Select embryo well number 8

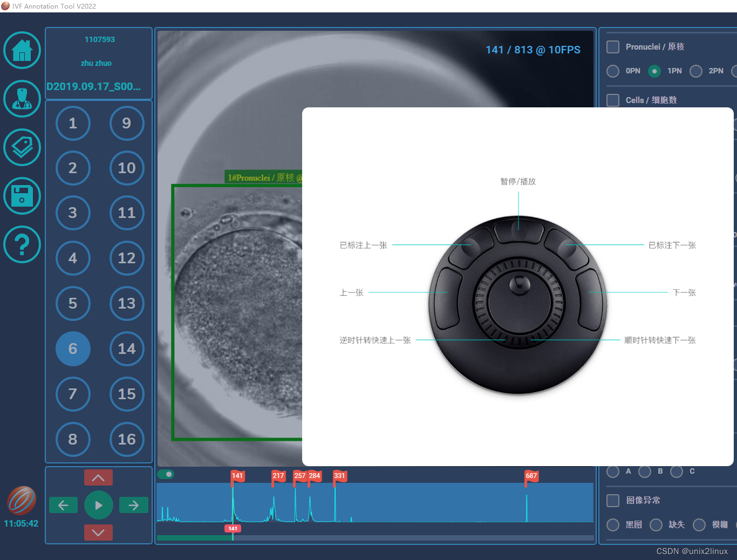pyautogui.click(x=73, y=439)
